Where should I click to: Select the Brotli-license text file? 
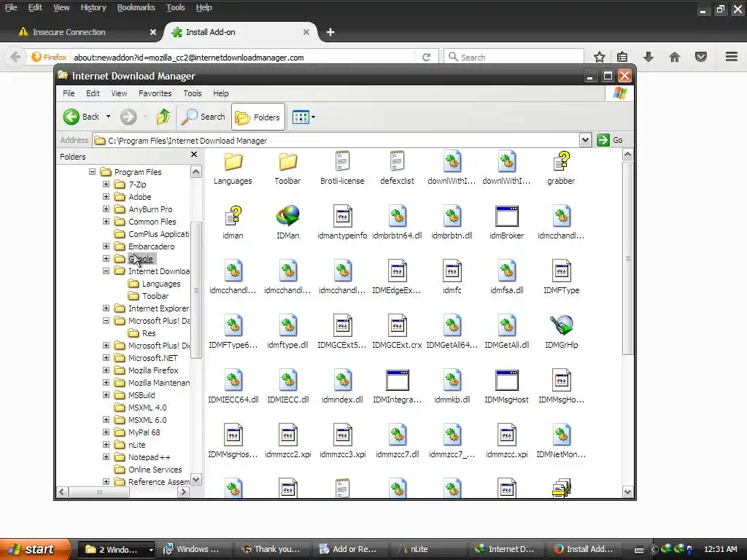[342, 162]
